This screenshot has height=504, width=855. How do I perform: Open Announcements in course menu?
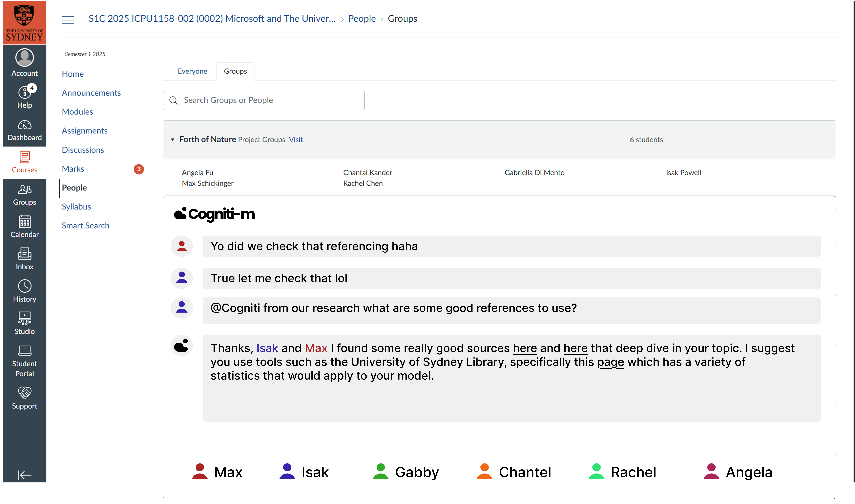[x=91, y=93]
